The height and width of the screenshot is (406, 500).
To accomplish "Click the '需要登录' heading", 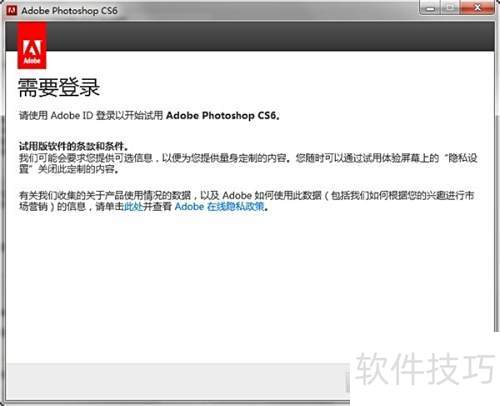I will (59, 88).
